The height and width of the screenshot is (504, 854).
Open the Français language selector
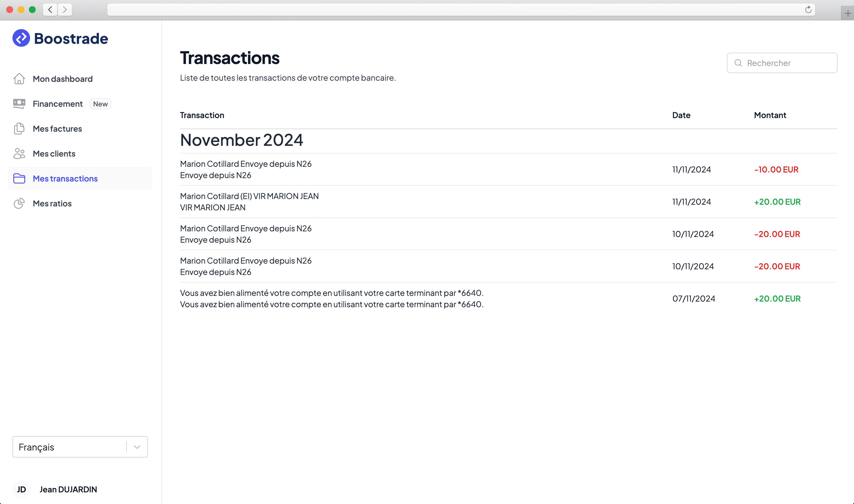80,447
